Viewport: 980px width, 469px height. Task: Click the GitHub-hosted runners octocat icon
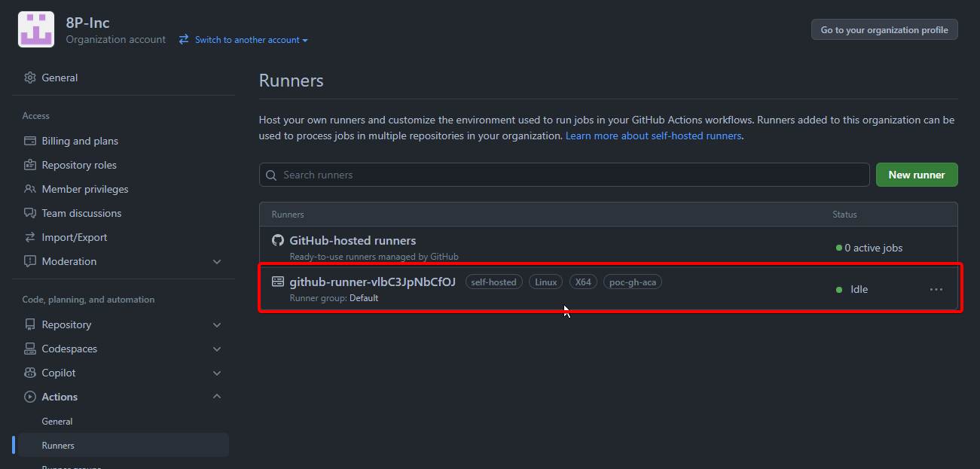pos(278,240)
